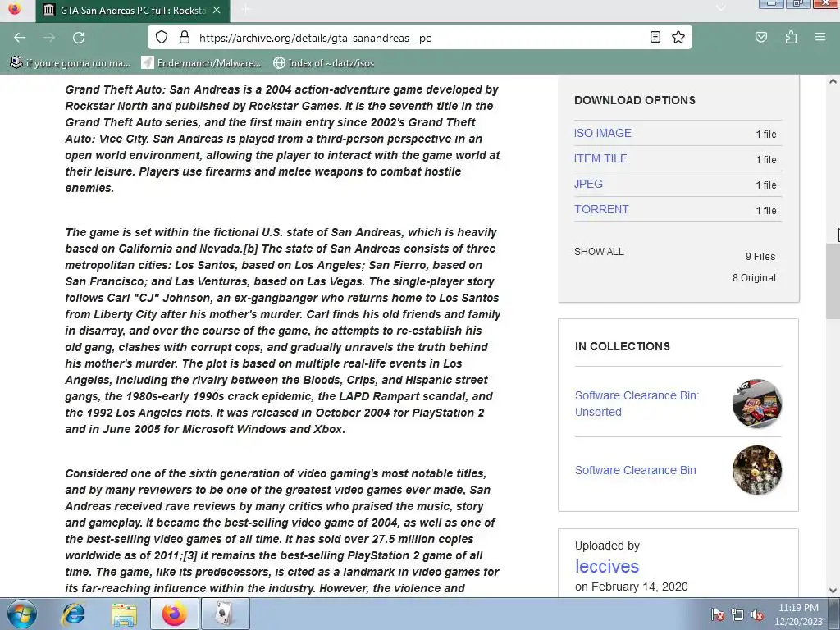
Task: Open 'if youre gonna run ma...' bookmark
Action: pyautogui.click(x=71, y=63)
